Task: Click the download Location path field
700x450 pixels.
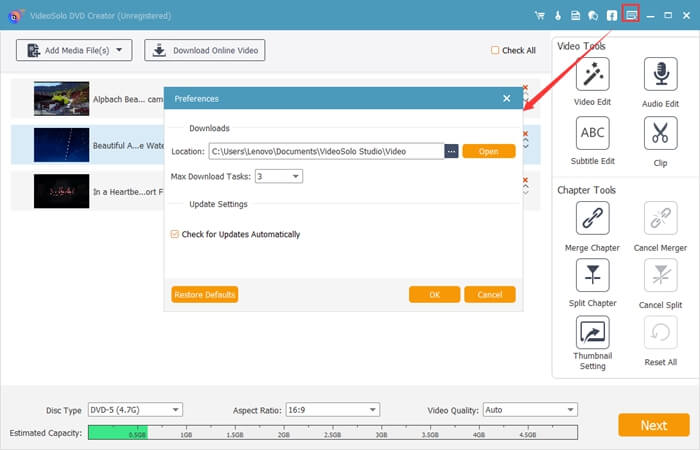Action: coord(326,151)
